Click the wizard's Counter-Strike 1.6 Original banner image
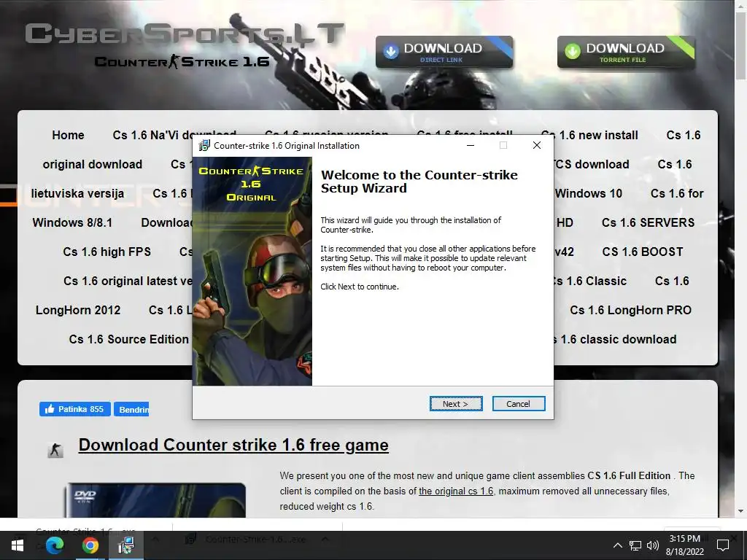Screen dimensions: 747x560 (252, 271)
